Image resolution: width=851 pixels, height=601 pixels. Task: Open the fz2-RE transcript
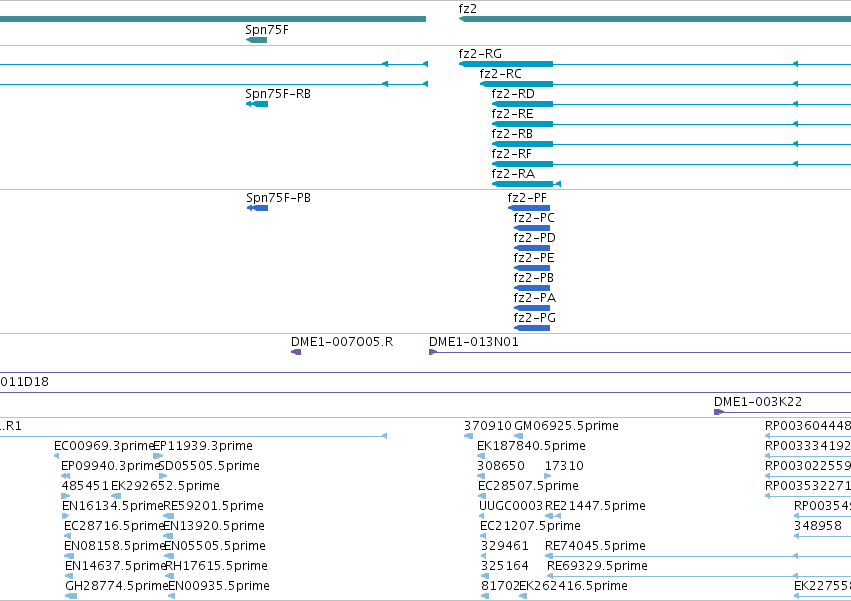point(512,114)
